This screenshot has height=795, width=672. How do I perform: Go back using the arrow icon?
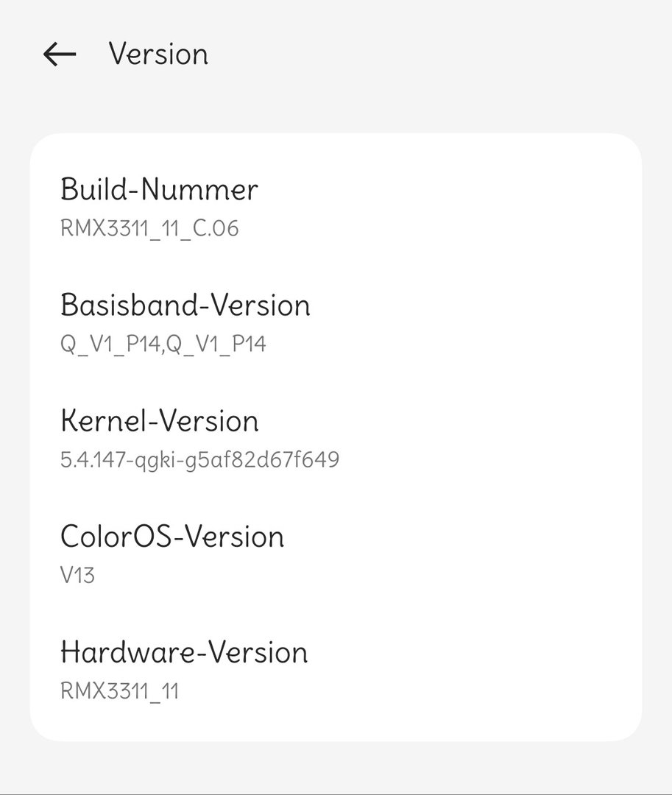(60, 54)
